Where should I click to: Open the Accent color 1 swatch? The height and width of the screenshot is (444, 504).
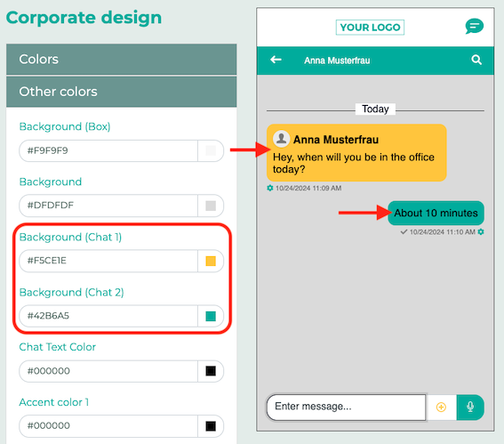coord(211,426)
